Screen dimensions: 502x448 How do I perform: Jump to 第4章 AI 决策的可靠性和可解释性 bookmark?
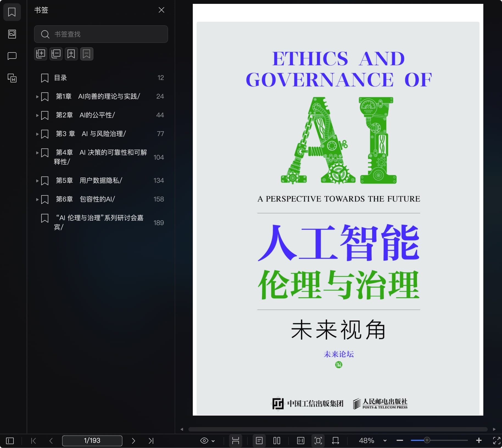pyautogui.click(x=101, y=157)
